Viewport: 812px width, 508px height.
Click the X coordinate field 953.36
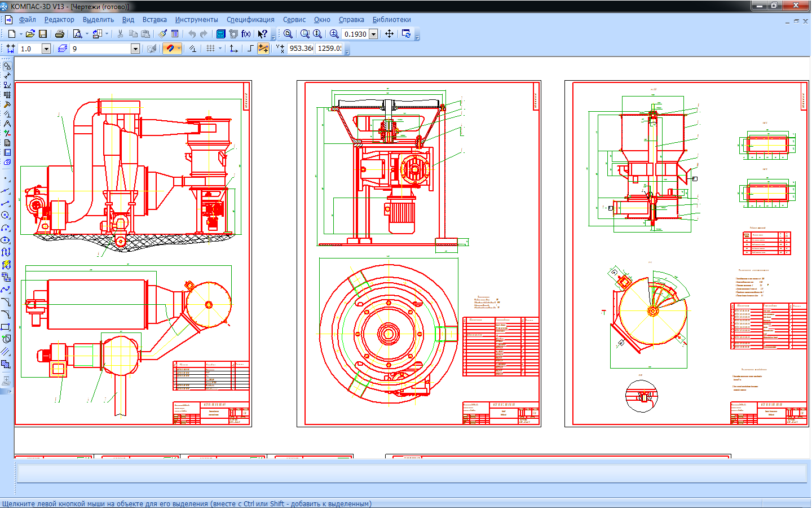(301, 49)
